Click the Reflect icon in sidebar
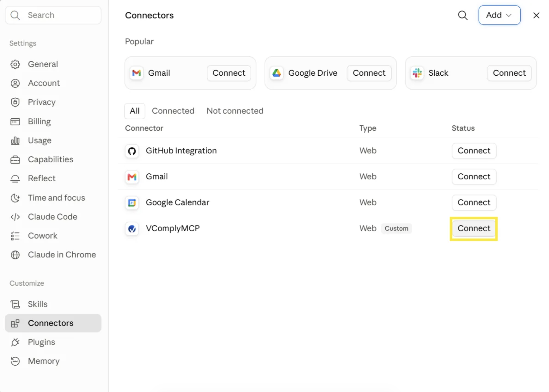Image resolution: width=549 pixels, height=392 pixels. tap(15, 179)
